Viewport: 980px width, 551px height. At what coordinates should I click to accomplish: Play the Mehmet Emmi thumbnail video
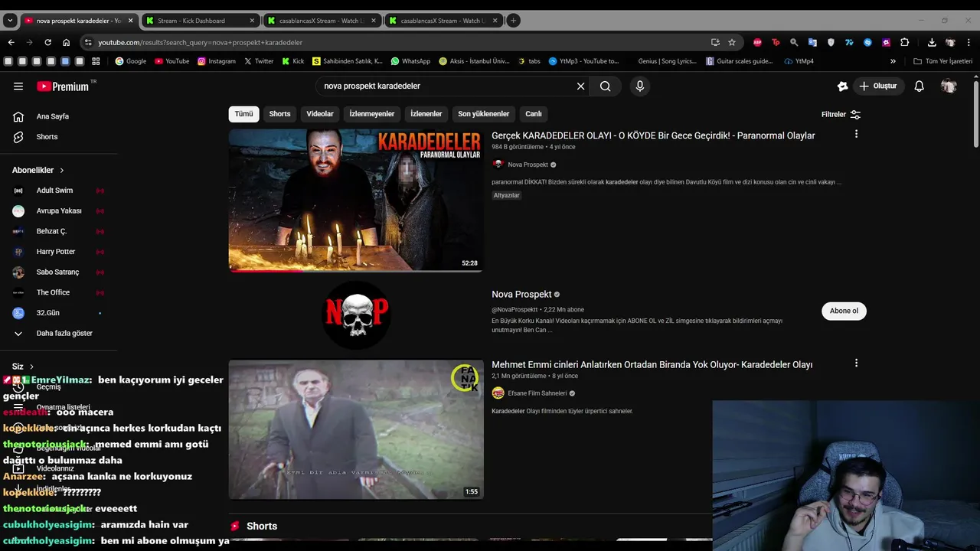(x=356, y=429)
